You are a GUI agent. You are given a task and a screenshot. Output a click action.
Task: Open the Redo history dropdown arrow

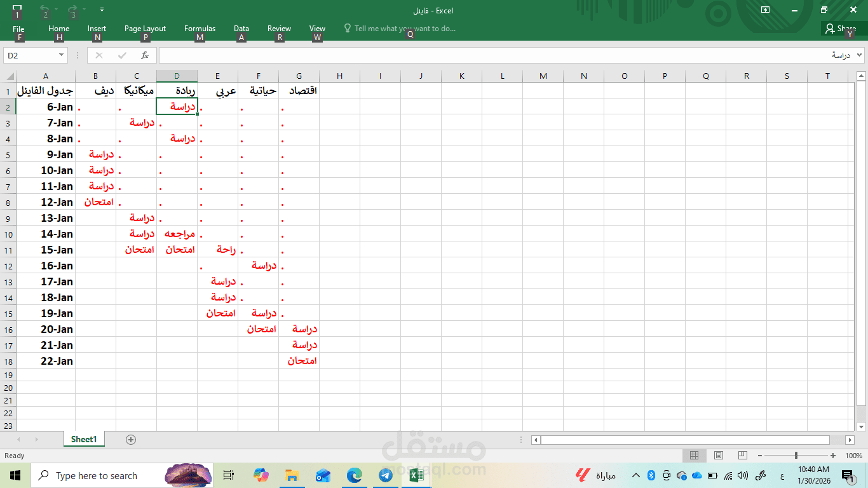pos(83,10)
